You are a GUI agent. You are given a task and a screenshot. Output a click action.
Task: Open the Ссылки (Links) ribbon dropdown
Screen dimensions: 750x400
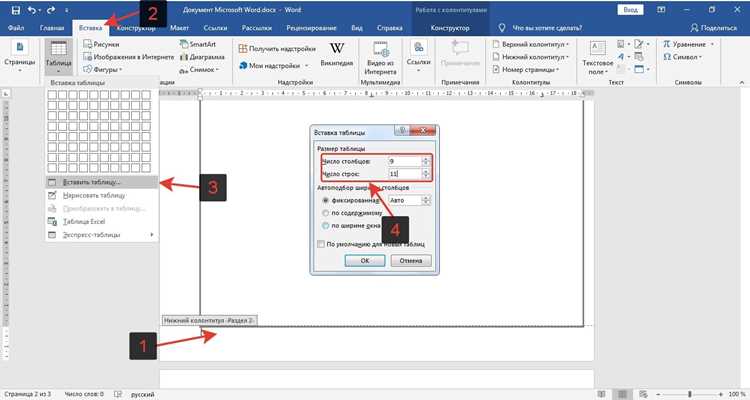(x=419, y=56)
